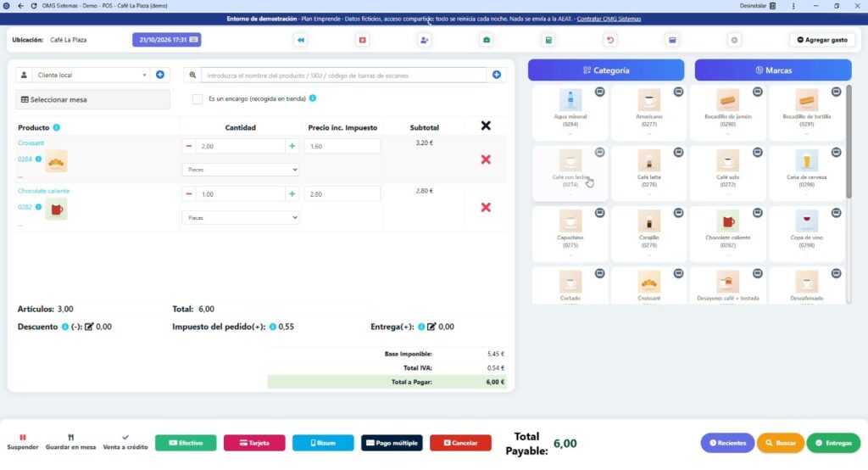Click Agregar gasto button

click(x=822, y=40)
